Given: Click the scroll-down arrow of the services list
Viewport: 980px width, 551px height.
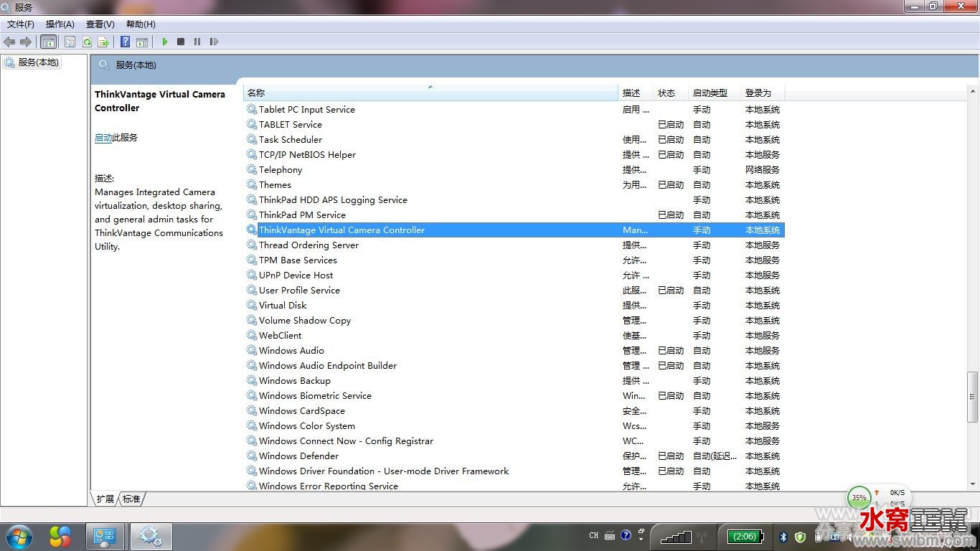Looking at the screenshot, I should click(973, 485).
